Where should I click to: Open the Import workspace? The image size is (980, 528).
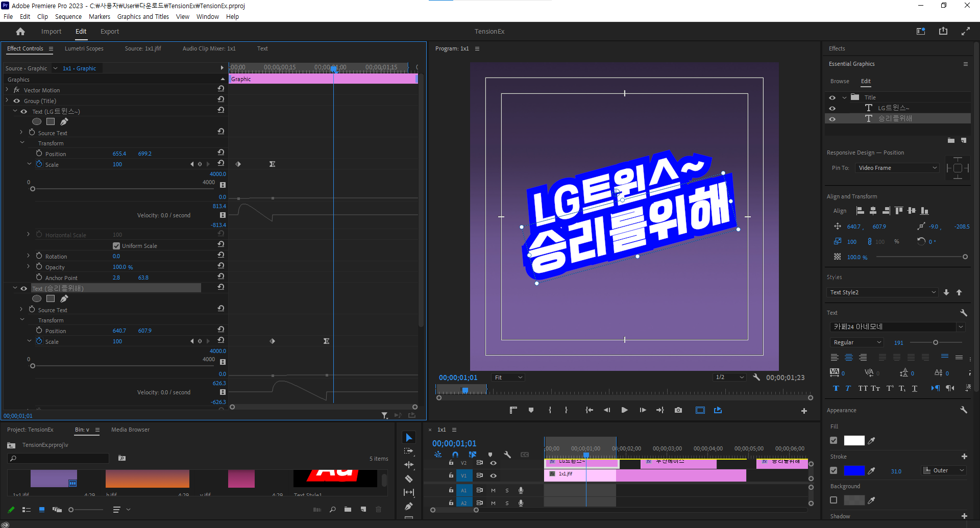51,32
